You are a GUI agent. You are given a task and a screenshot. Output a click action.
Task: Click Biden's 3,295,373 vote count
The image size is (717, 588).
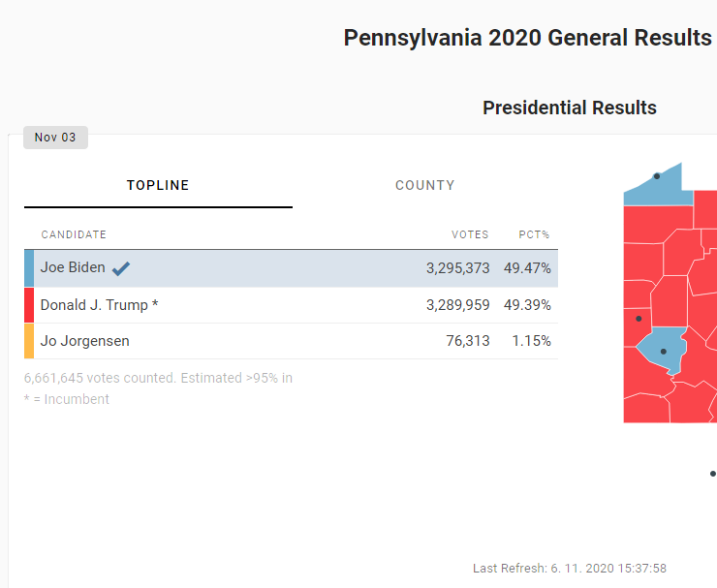tap(457, 268)
